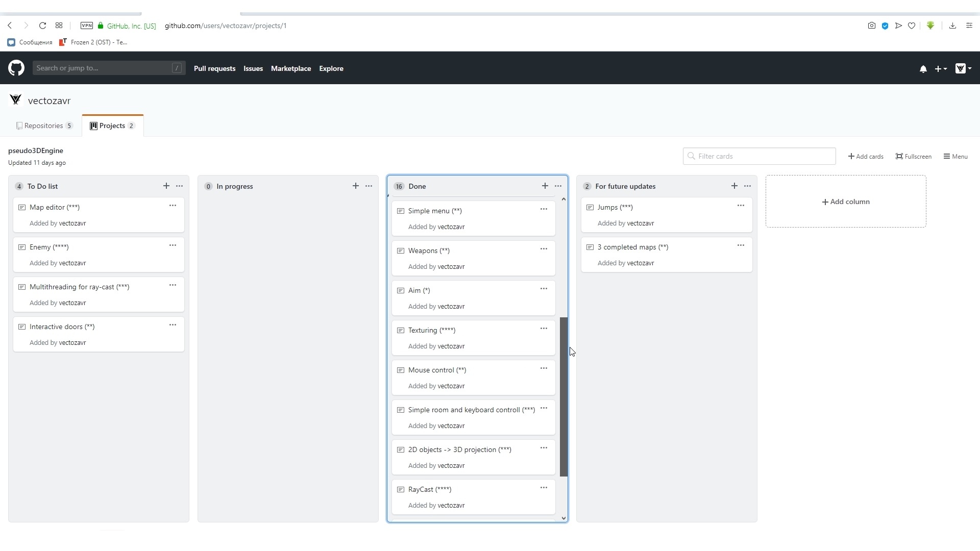
Task: Add a card to For future updates
Action: (734, 186)
